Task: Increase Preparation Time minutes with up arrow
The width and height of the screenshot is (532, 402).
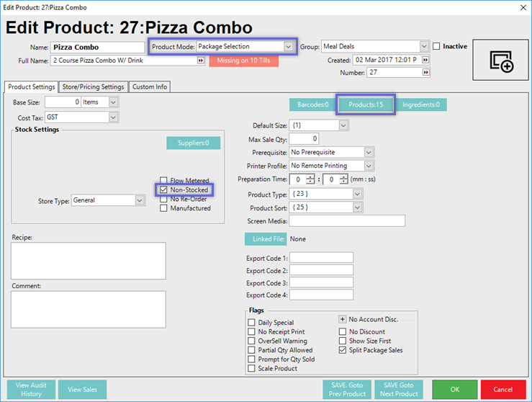Action: (310, 177)
